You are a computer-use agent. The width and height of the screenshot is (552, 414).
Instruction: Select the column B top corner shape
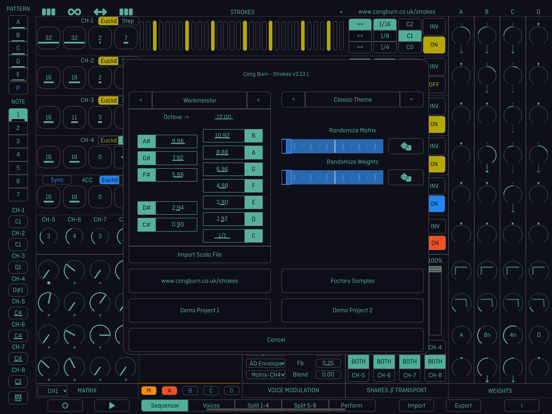pyautogui.click(x=487, y=271)
